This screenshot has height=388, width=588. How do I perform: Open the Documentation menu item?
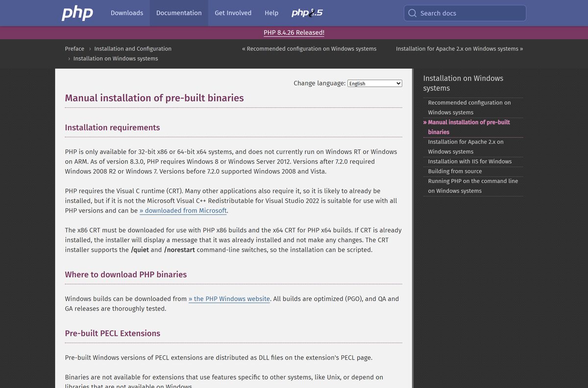(179, 13)
